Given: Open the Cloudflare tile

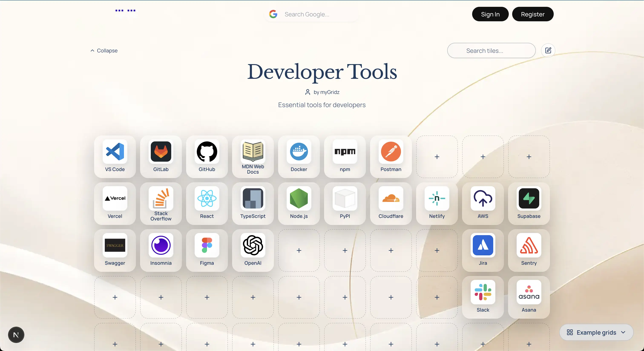Looking at the screenshot, I should (x=391, y=203).
